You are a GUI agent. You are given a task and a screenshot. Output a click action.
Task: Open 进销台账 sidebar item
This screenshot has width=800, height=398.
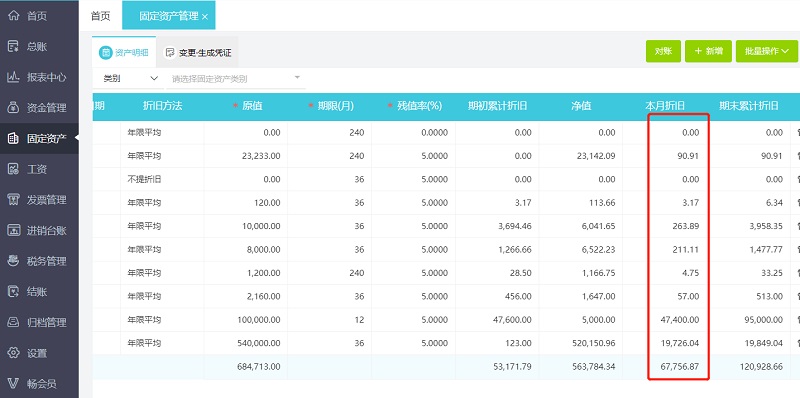[x=39, y=230]
